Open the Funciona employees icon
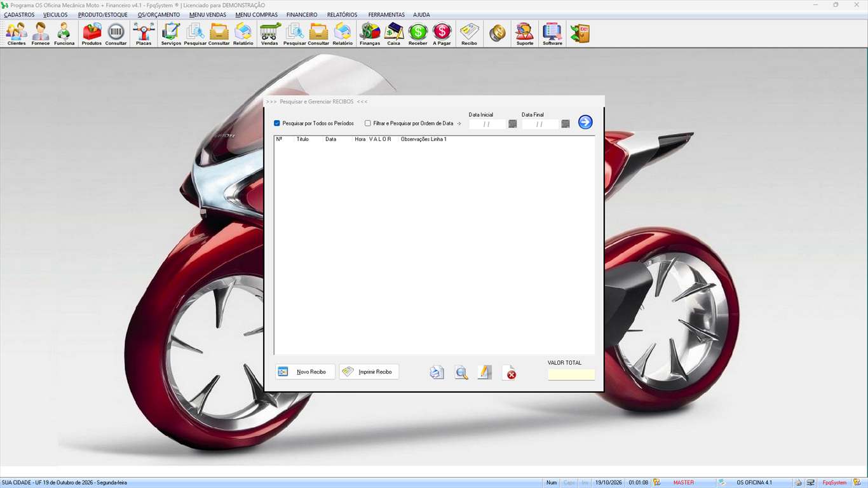Image resolution: width=868 pixels, height=488 pixels. [x=64, y=34]
